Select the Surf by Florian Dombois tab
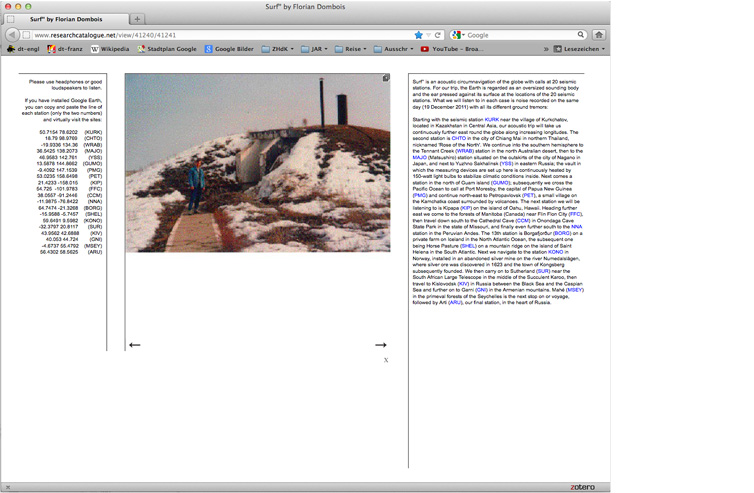754x493 pixels. point(66,19)
